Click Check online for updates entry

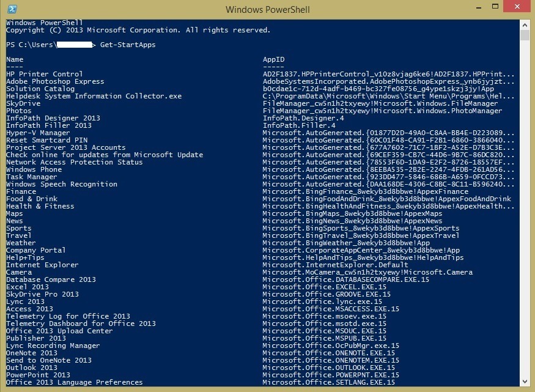click(105, 155)
